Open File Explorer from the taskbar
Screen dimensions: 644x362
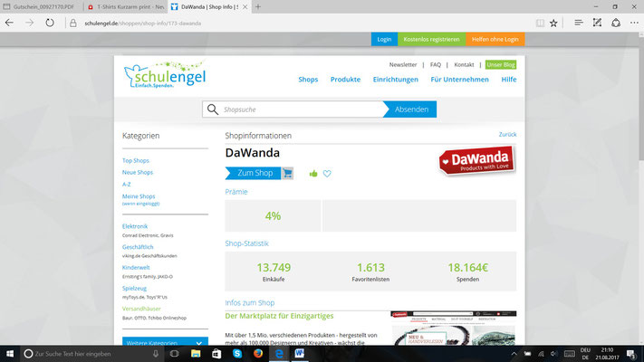196,353
